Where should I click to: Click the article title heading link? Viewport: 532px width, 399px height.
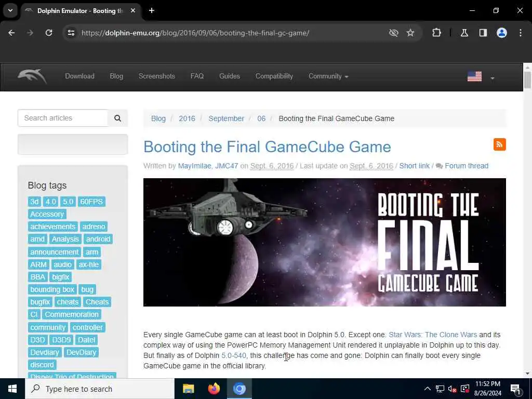pos(267,147)
